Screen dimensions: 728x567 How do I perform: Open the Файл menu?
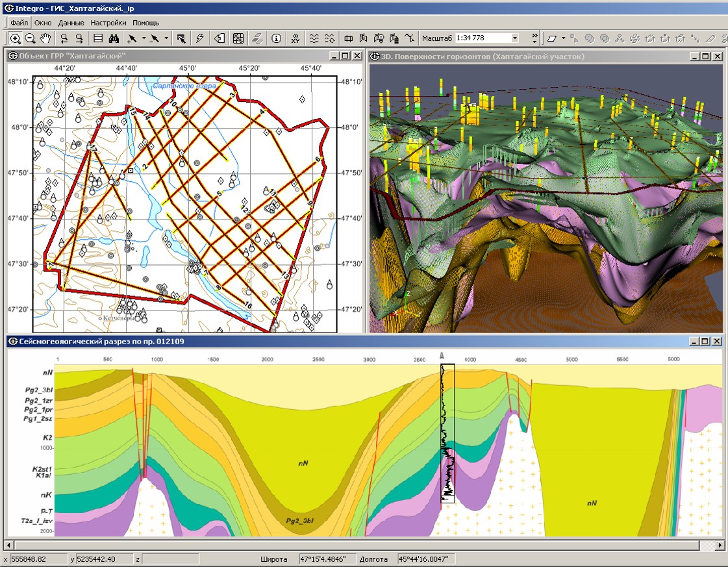pyautogui.click(x=19, y=23)
